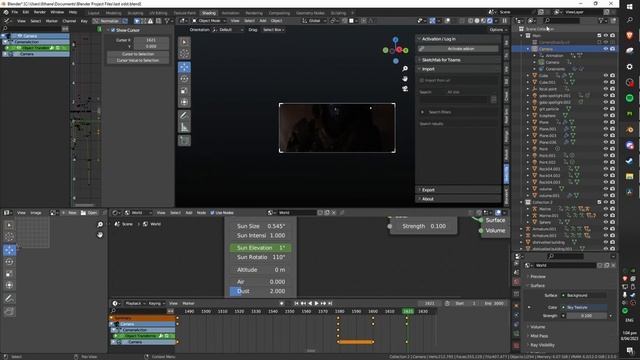The height and width of the screenshot is (360, 640).
Task: Click the Strength 0.100 slider in Background node
Action: click(x=424, y=226)
